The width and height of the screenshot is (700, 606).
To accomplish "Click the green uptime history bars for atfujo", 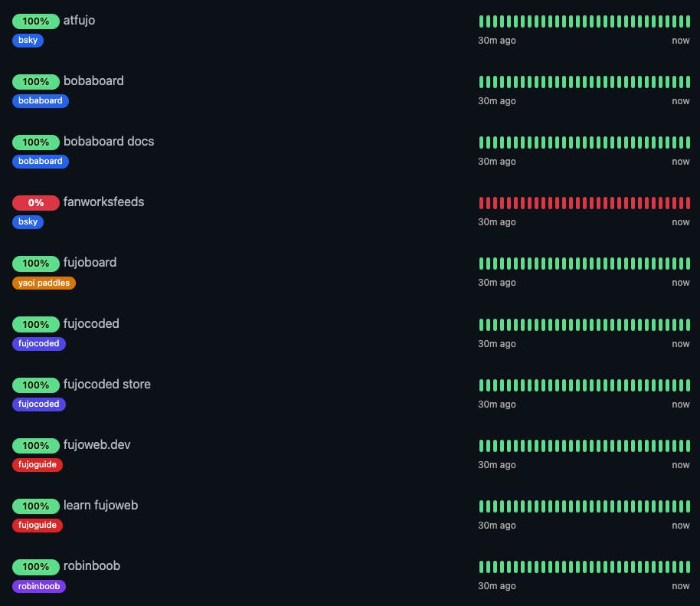I will pos(584,21).
